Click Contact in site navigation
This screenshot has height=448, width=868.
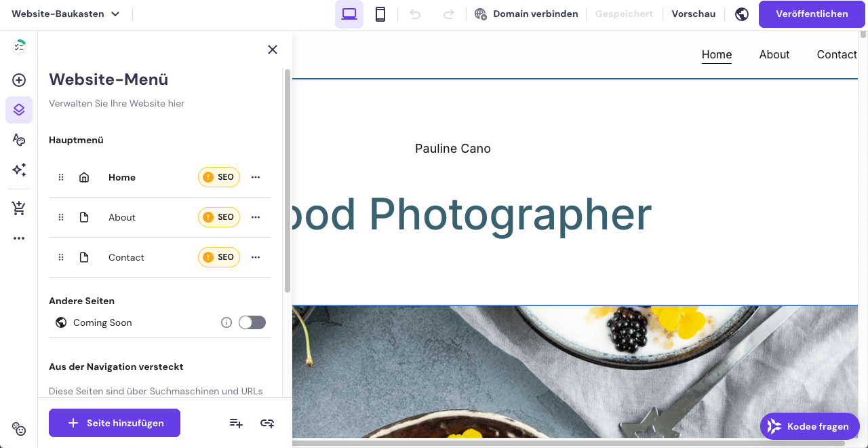837,54
